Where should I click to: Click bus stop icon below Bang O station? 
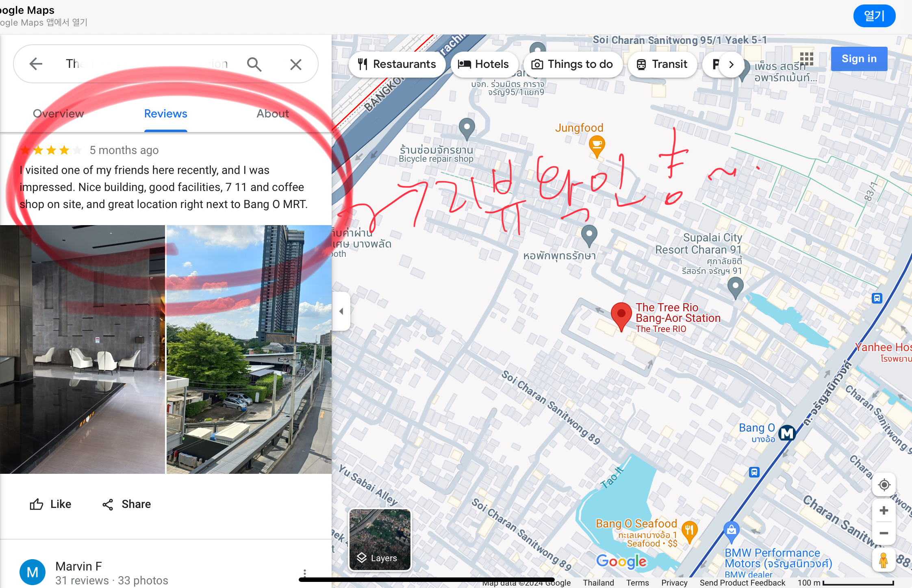tap(754, 472)
